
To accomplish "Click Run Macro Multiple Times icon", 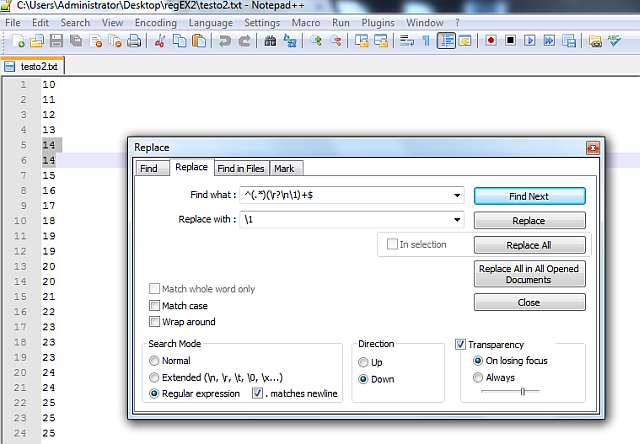I will [x=549, y=41].
